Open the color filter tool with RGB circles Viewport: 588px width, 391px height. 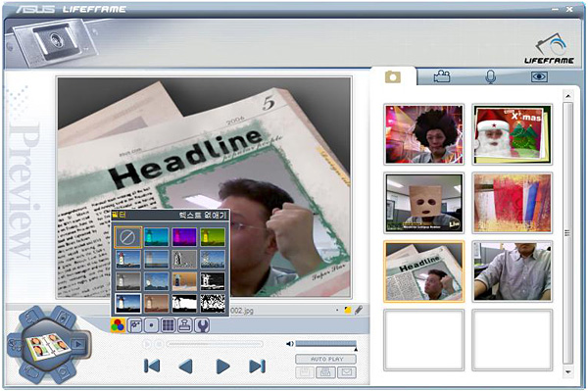tap(118, 325)
